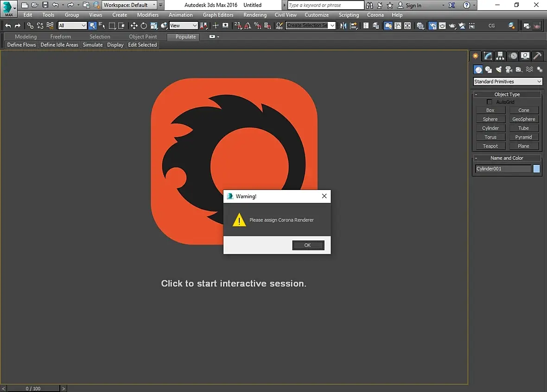Open the Standard Primitives dropdown
Viewport: 547px width, 392px height.
(x=508, y=82)
